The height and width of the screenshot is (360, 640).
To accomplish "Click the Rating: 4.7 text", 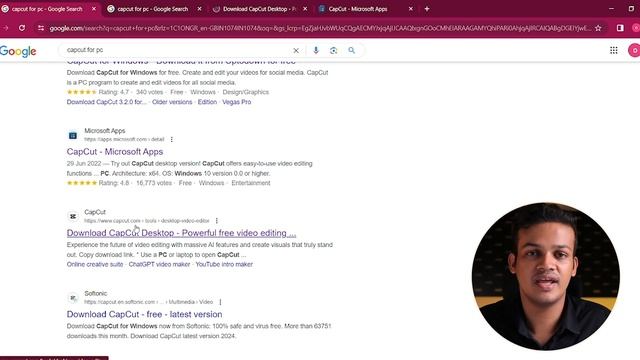I will pyautogui.click(x=113, y=92).
